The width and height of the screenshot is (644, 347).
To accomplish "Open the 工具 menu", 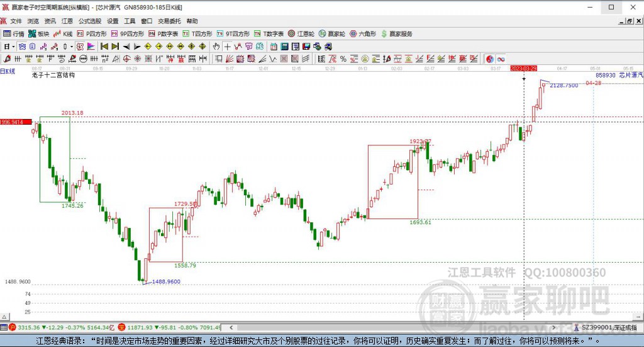I will coord(130,21).
